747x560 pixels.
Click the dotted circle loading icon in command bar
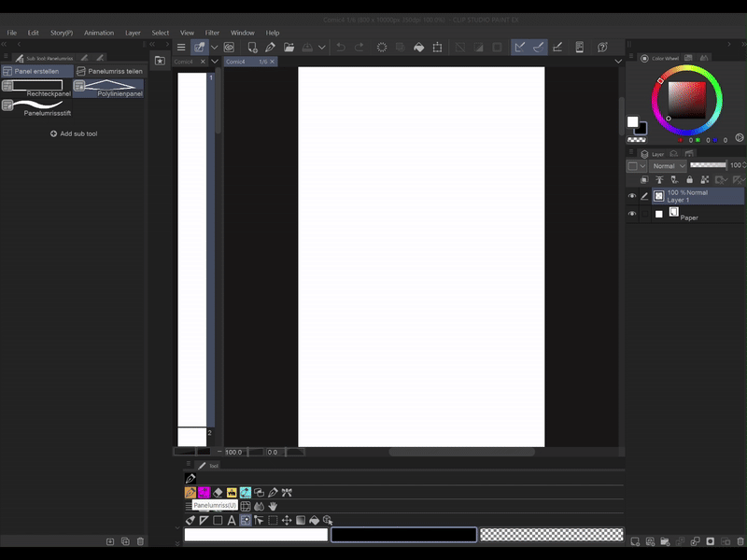(x=382, y=48)
